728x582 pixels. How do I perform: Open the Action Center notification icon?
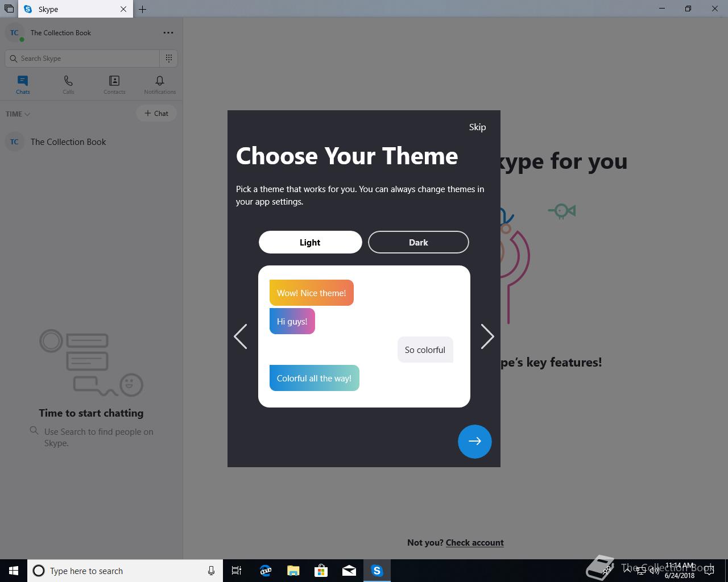coord(709,571)
